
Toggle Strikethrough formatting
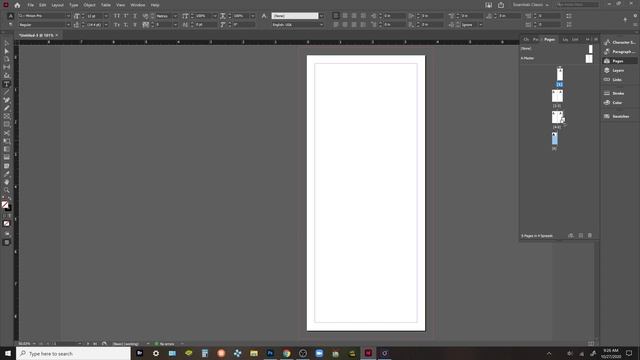pyautogui.click(x=135, y=25)
